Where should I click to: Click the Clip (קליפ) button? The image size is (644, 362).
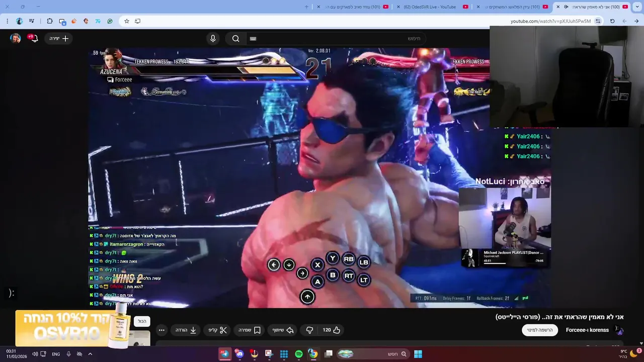218,330
